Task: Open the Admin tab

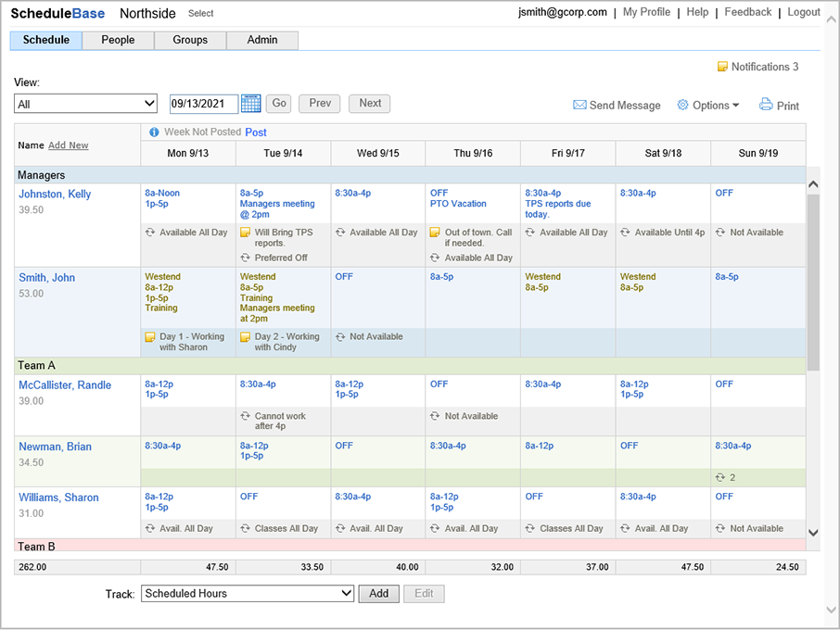Action: tap(262, 41)
